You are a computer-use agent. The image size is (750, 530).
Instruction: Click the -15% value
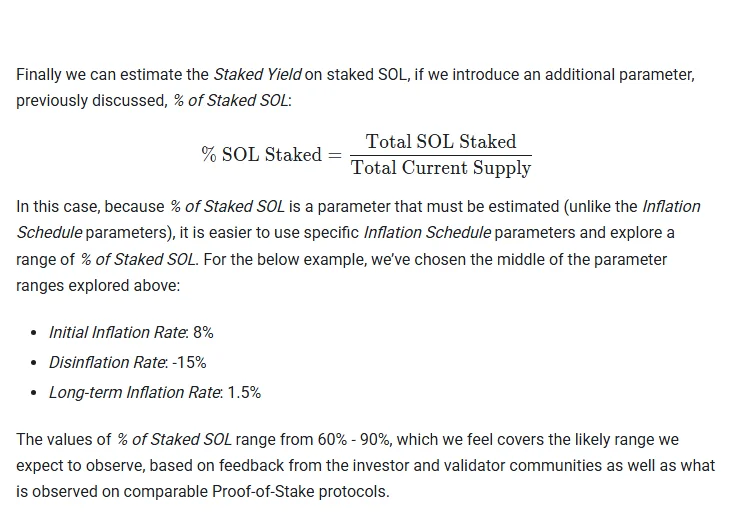coord(189,363)
